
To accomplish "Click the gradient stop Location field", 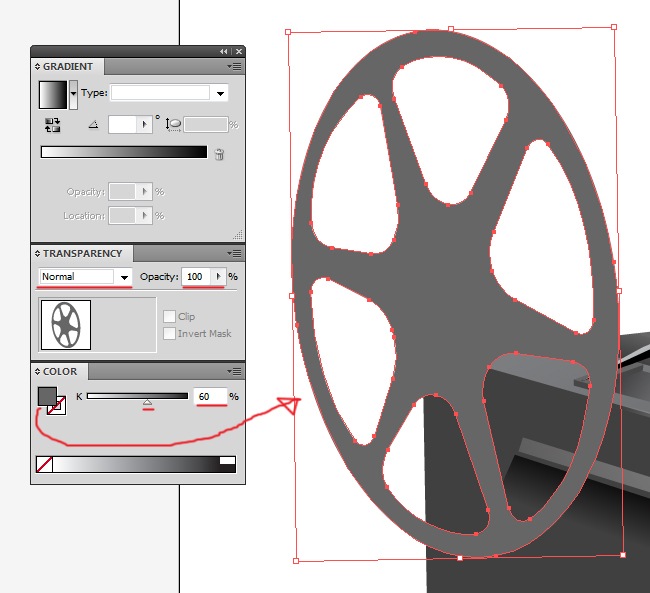I will [x=122, y=216].
